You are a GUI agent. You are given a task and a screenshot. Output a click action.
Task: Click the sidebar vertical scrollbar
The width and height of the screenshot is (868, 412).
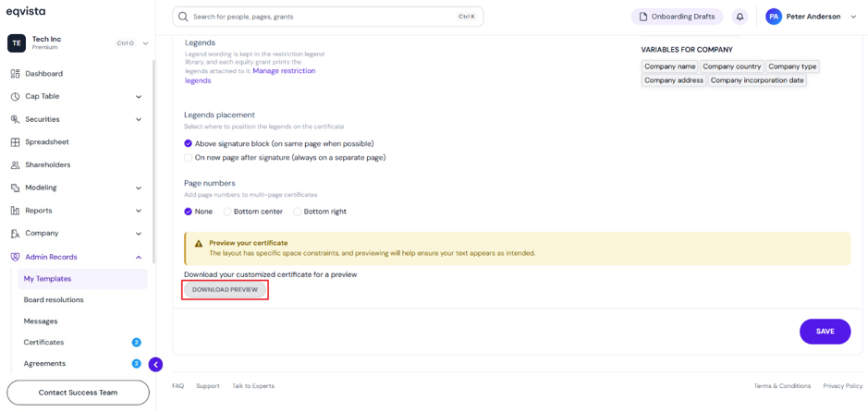153,164
